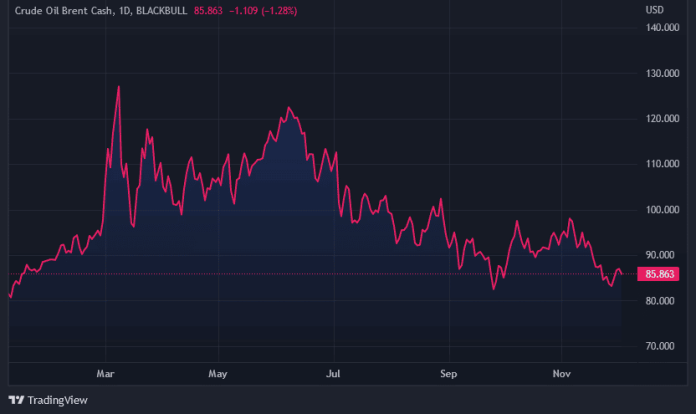Click the 100.000 price axis label
696x414 pixels.
click(x=663, y=210)
